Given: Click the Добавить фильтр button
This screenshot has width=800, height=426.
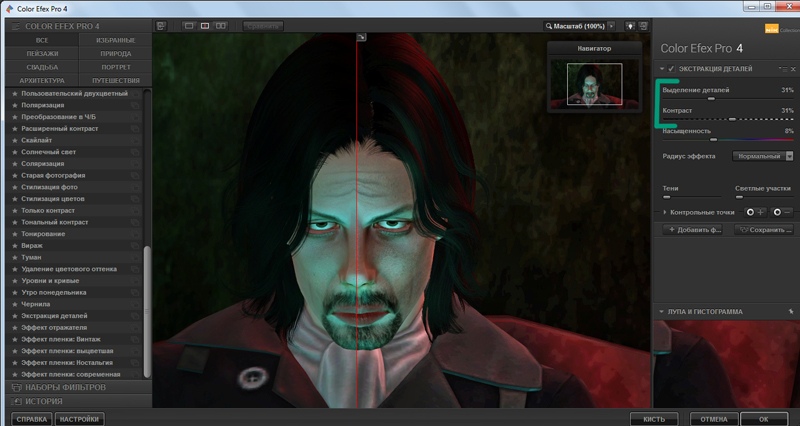Looking at the screenshot, I should [x=694, y=230].
